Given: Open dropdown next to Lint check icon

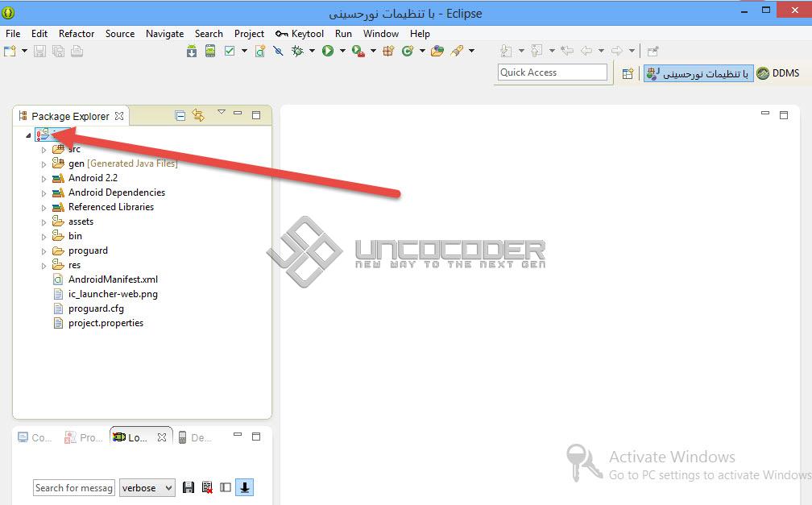Looking at the screenshot, I should click(244, 51).
